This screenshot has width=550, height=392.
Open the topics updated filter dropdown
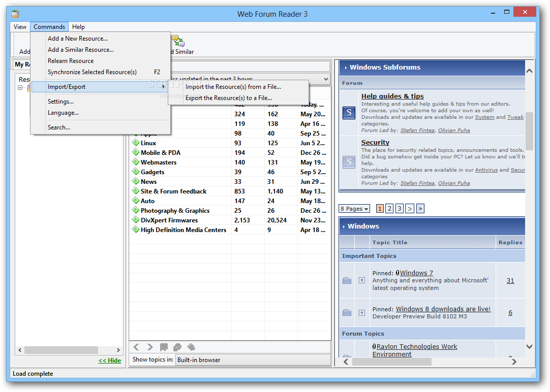pyautogui.click(x=326, y=79)
